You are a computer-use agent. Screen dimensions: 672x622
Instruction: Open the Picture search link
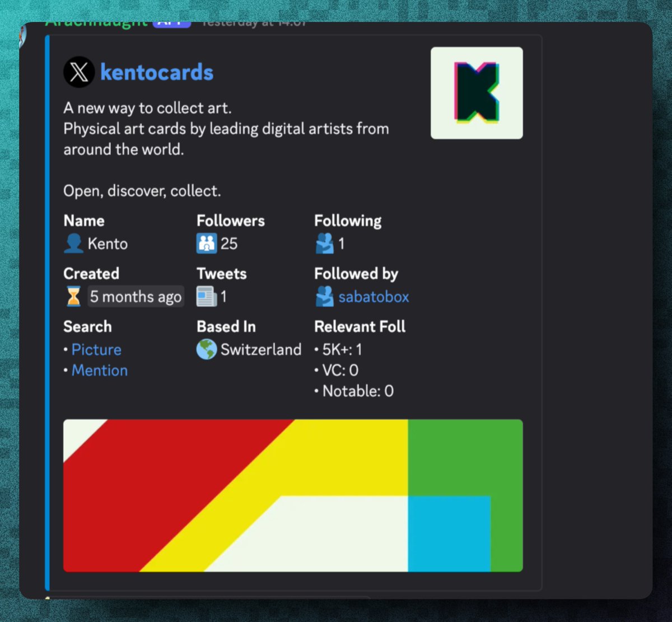96,349
